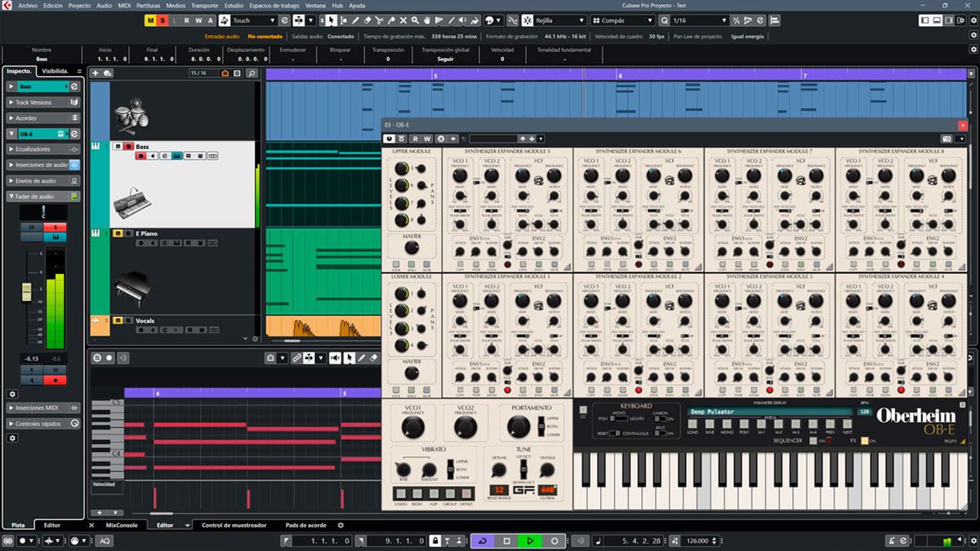Image resolution: width=980 pixels, height=551 pixels.
Task: Select the Range Selection tool
Action: 344,20
